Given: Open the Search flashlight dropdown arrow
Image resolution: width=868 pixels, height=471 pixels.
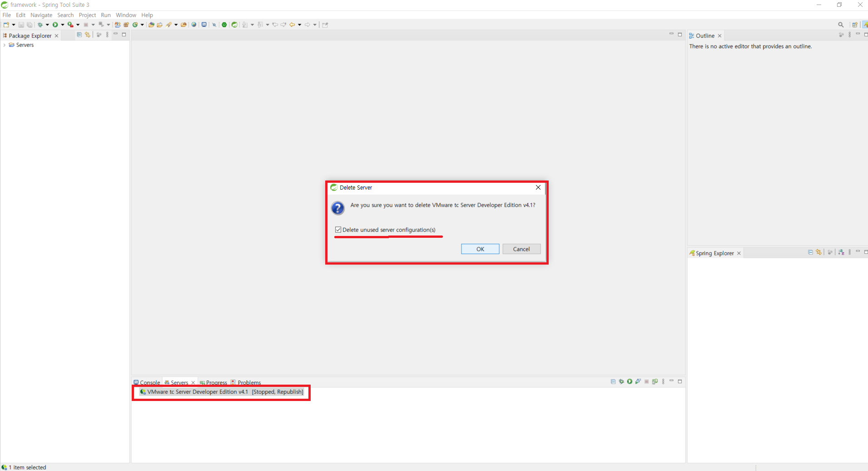Looking at the screenshot, I should coord(176,25).
